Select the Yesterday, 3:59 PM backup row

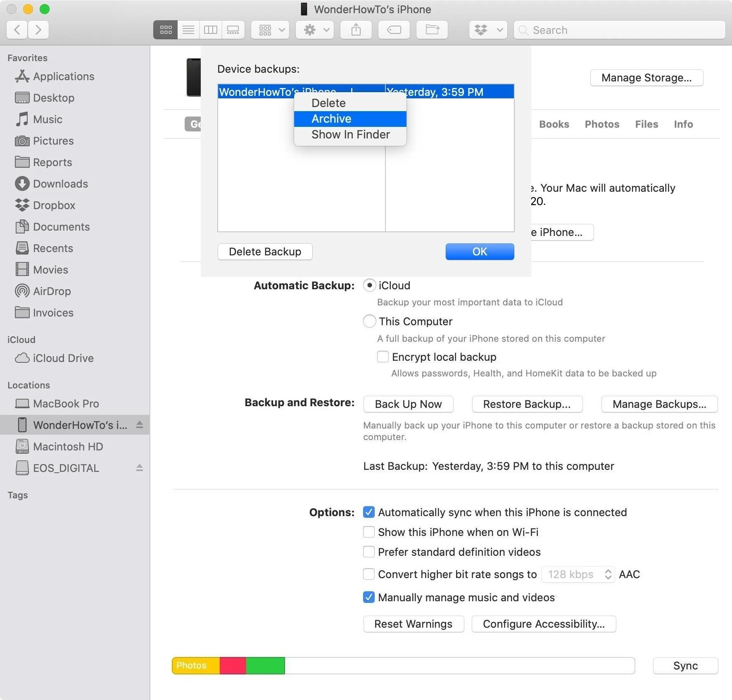pyautogui.click(x=366, y=92)
